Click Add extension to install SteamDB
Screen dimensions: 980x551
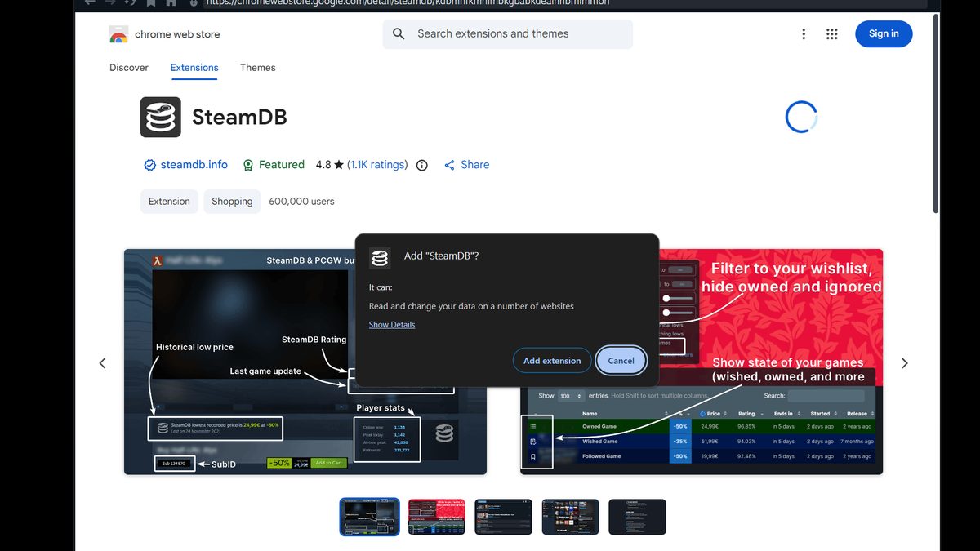(x=552, y=360)
